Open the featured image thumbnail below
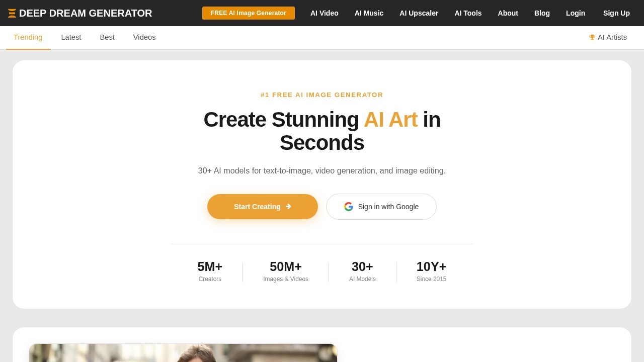 pos(183,353)
